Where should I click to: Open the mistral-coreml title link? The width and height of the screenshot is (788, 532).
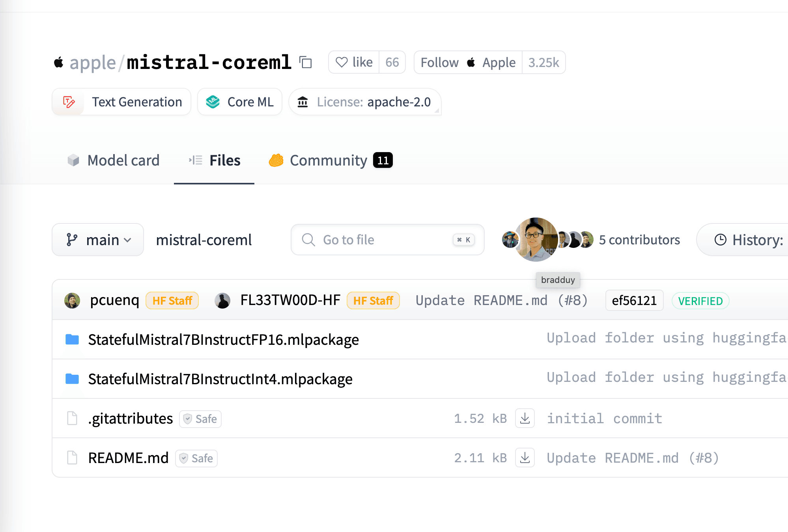(209, 62)
